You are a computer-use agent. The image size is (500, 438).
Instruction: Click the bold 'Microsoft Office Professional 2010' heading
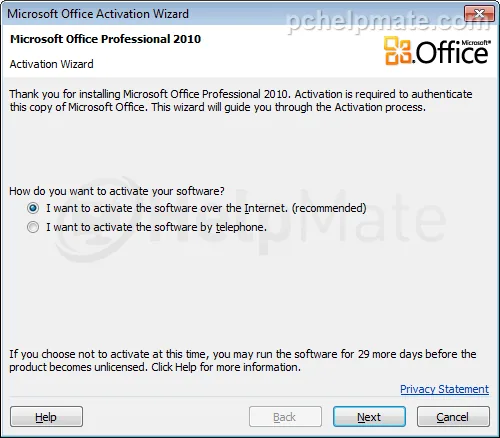click(105, 39)
